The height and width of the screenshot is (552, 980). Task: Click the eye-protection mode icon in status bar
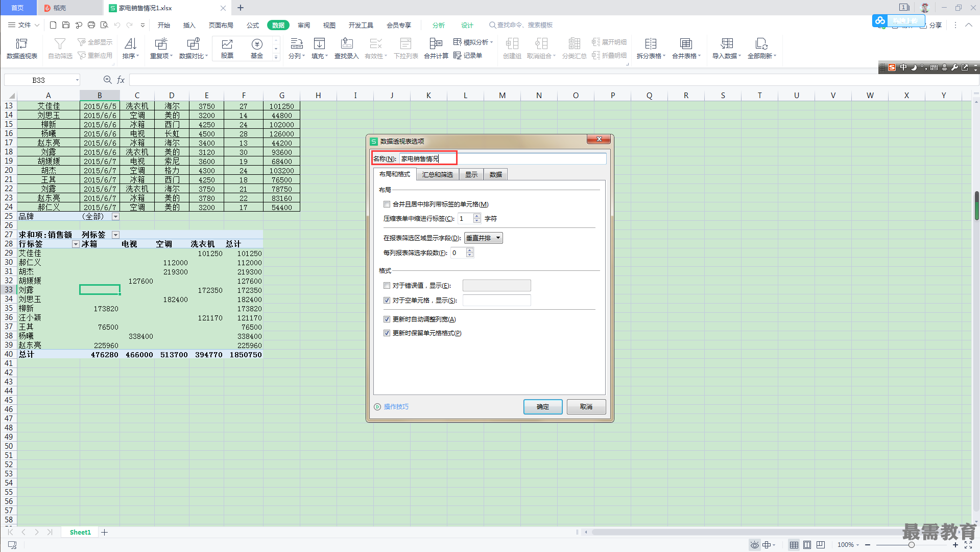754,545
